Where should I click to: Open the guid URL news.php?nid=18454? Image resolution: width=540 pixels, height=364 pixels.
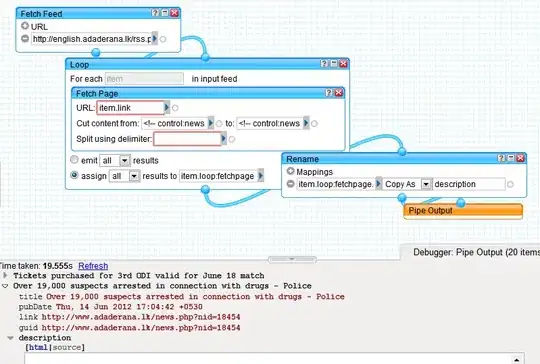[x=141, y=327]
